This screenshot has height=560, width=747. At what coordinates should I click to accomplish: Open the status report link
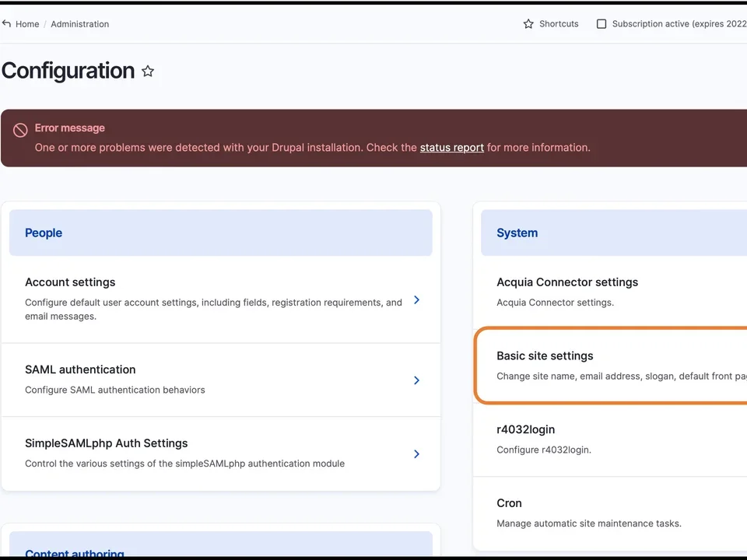[x=451, y=147]
